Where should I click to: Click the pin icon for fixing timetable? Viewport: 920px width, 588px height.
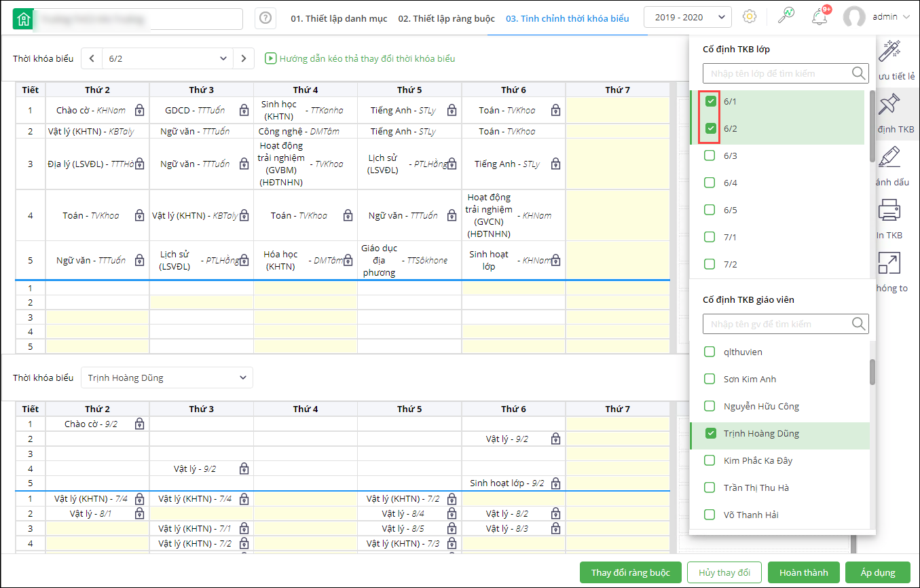pos(889,105)
